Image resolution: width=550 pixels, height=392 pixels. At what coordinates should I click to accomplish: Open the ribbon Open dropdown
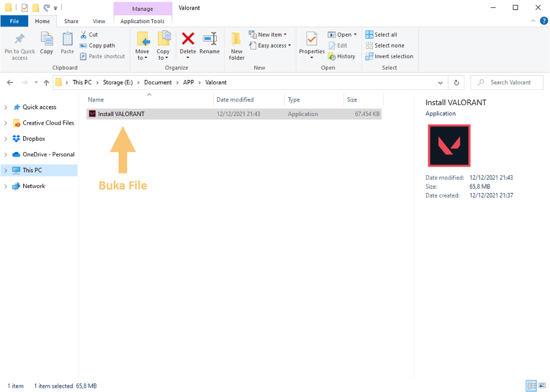pos(342,35)
